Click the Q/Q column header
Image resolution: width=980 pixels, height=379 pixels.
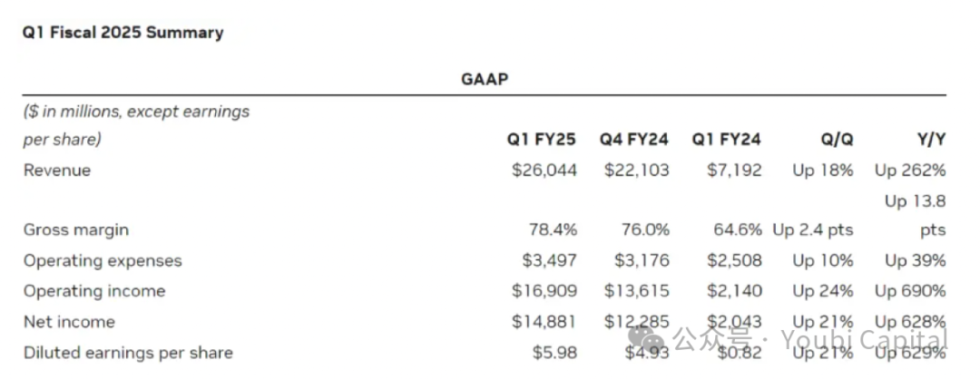pos(837,140)
